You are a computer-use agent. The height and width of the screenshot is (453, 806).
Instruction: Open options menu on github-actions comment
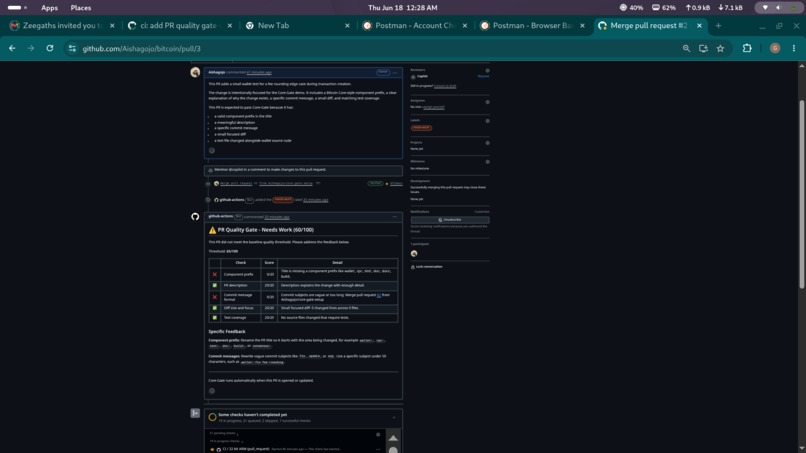pos(395,217)
